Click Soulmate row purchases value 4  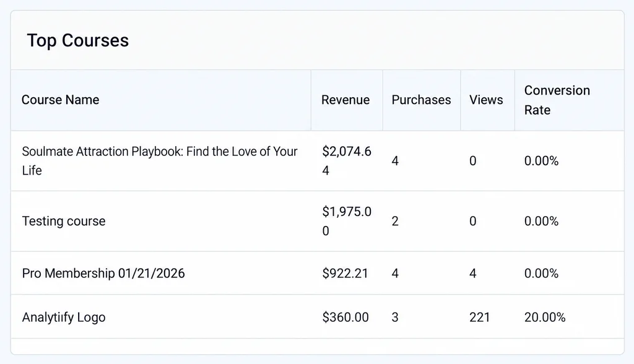pyautogui.click(x=395, y=161)
